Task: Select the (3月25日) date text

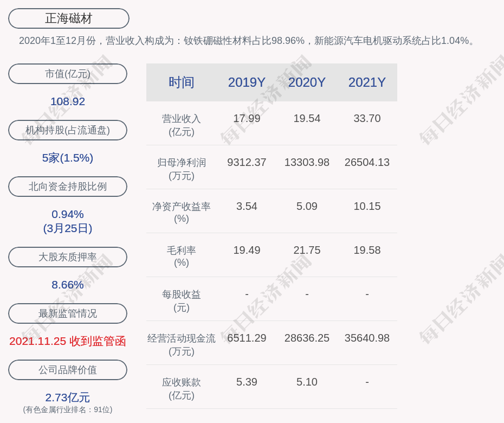Action: [x=68, y=228]
